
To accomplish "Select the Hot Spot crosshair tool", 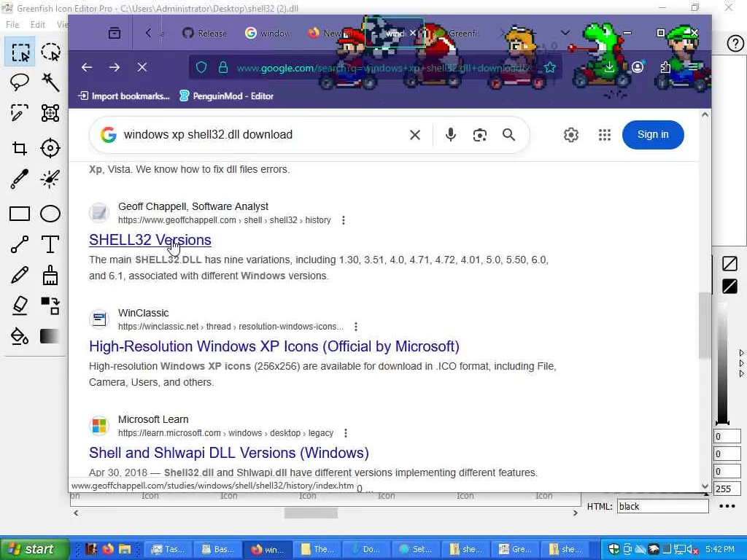I will [x=50, y=148].
